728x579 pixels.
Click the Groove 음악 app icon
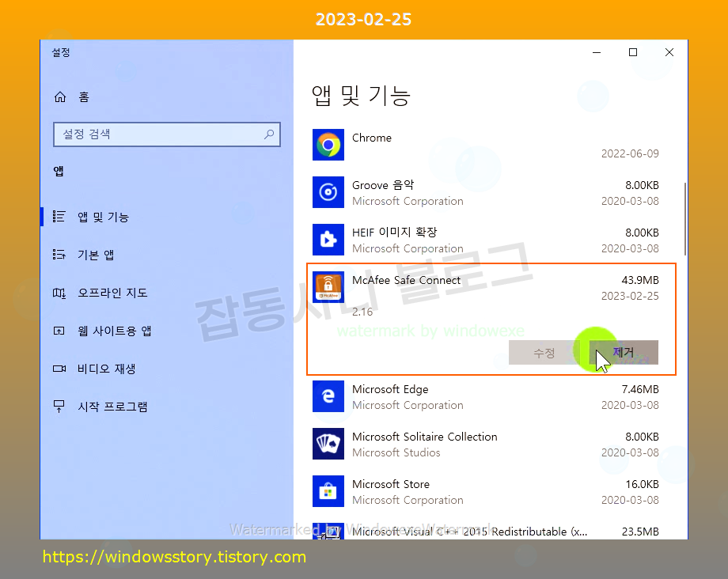tap(328, 192)
